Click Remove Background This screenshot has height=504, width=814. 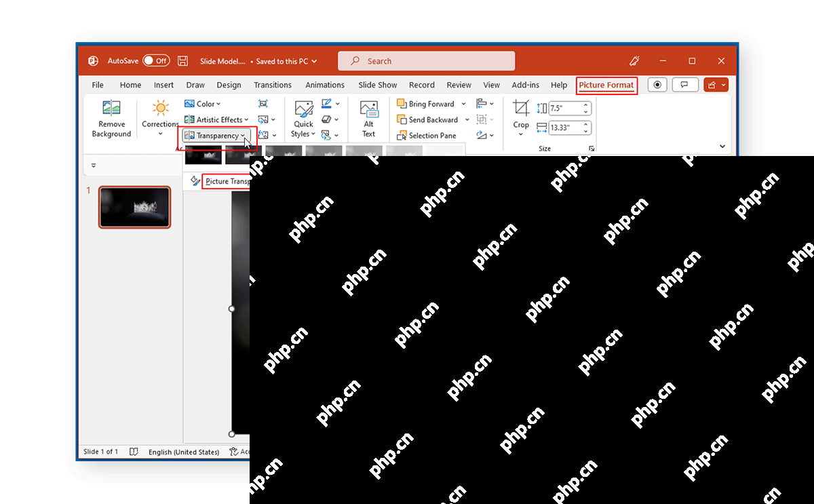pos(111,119)
